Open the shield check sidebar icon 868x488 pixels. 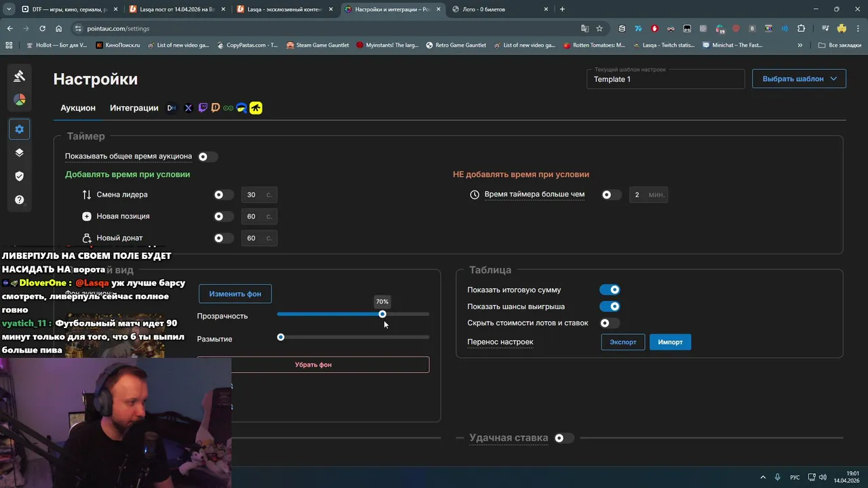(19, 176)
